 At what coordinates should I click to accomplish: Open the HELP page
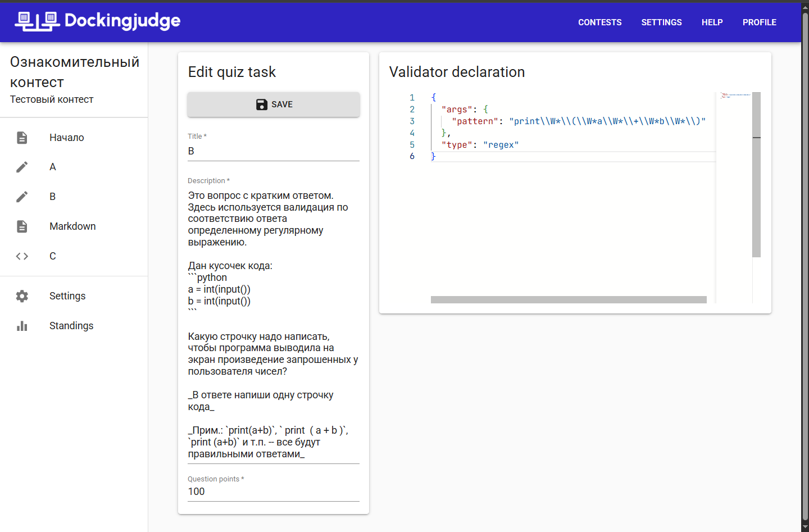pos(712,22)
